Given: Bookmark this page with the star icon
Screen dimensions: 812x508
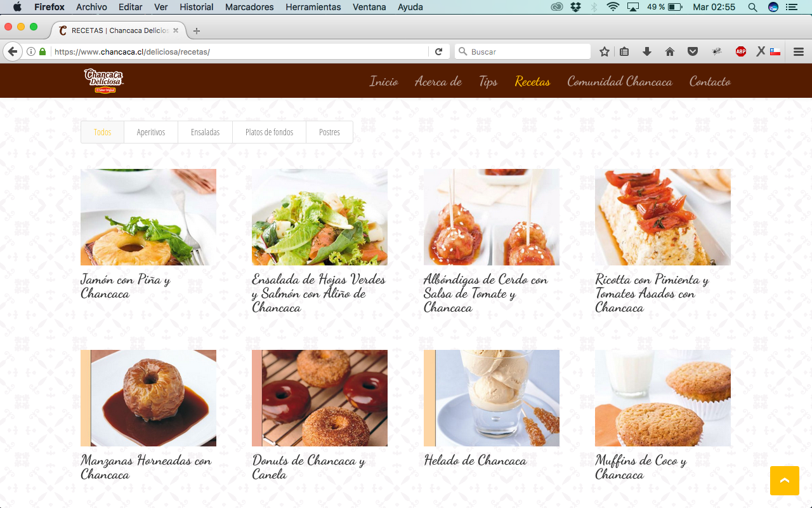Looking at the screenshot, I should pyautogui.click(x=605, y=51).
